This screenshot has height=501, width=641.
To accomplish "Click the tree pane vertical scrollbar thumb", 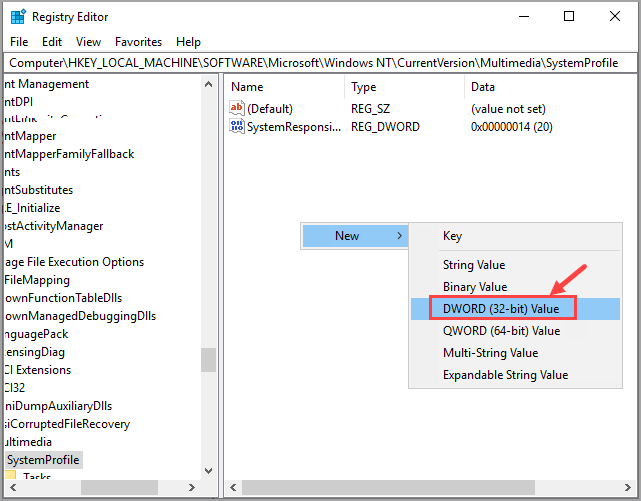I will point(208,360).
